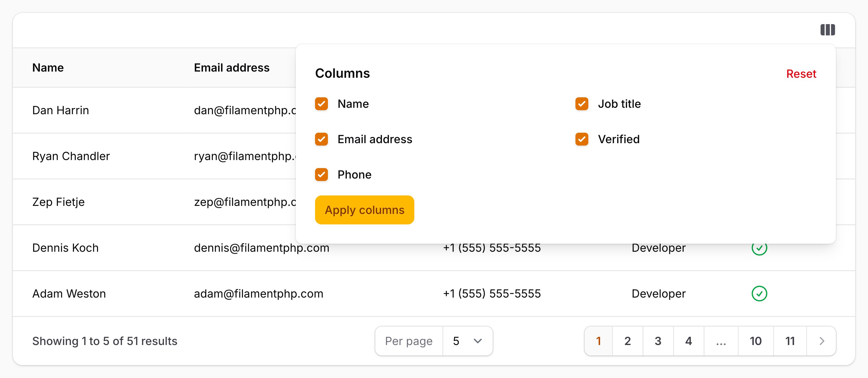868x378 pixels.
Task: Uncheck the Name column checkbox
Action: pyautogui.click(x=321, y=104)
